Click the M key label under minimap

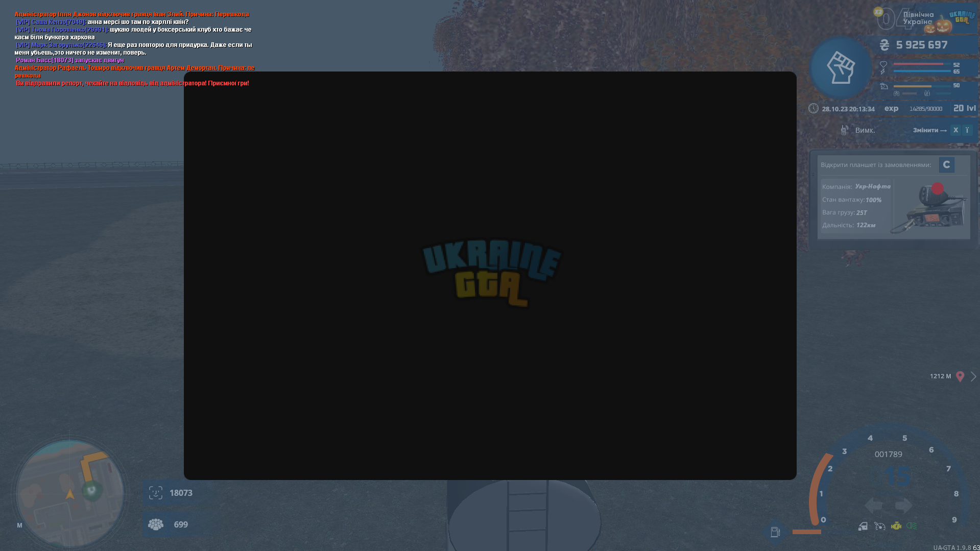click(x=19, y=525)
